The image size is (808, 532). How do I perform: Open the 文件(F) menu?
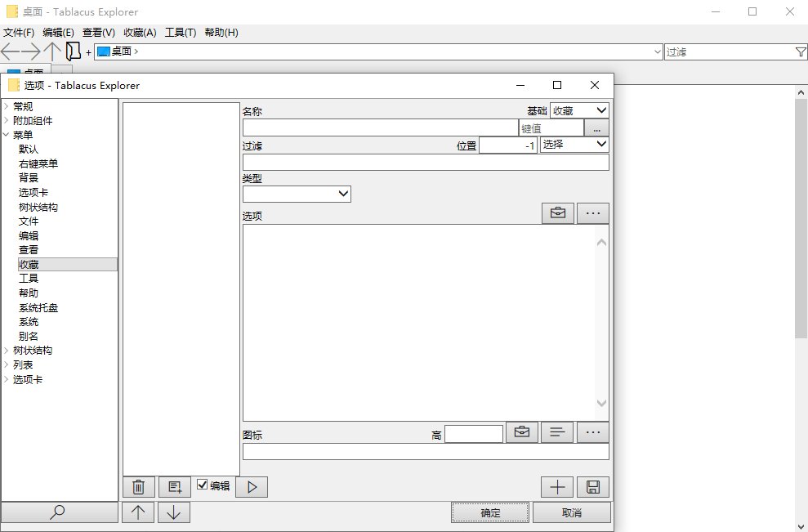tap(19, 33)
